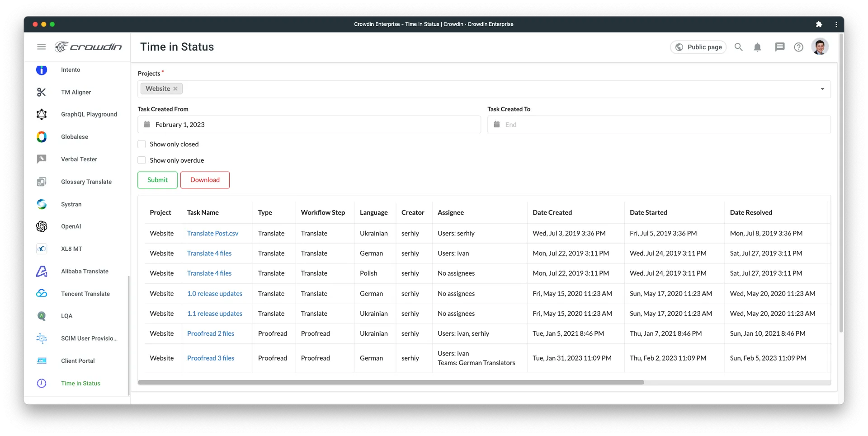
Task: Click 'Users: ivan, serhiy' assignee cell
Action: tap(463, 333)
